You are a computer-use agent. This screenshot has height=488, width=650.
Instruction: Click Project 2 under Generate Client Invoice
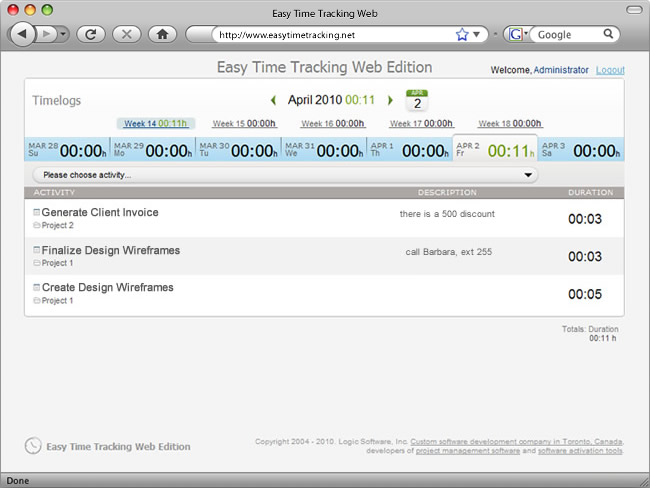click(x=57, y=225)
